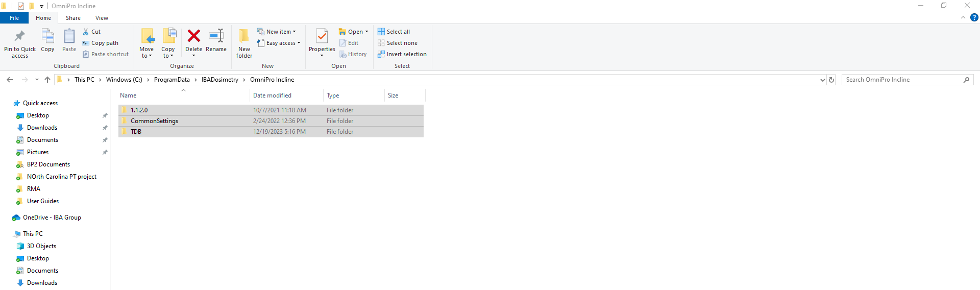
Task: Click the Search OmniPro Incline field
Action: point(901,80)
